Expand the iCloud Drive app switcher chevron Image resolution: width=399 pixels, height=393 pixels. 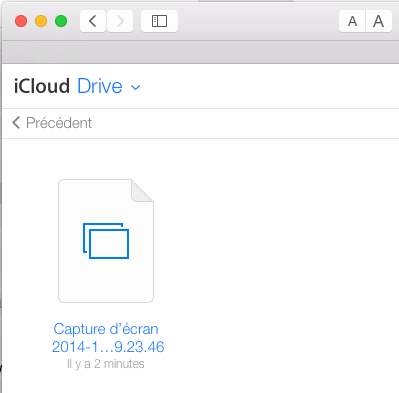(x=135, y=87)
